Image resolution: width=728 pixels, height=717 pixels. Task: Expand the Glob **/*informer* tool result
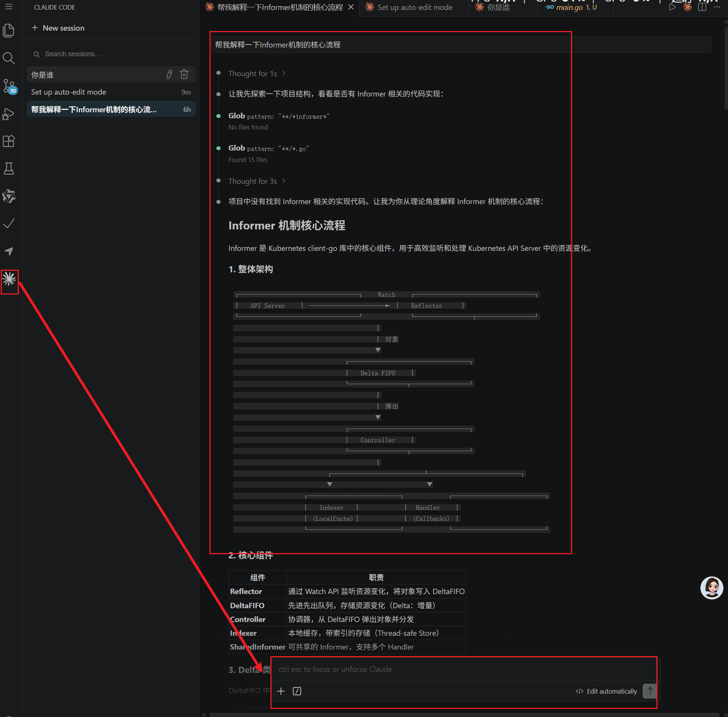[x=279, y=116]
